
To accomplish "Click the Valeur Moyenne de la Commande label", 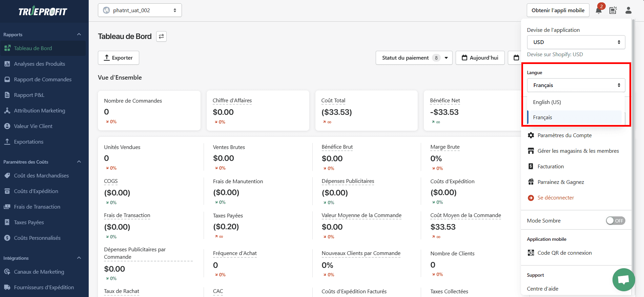I will click(361, 215).
